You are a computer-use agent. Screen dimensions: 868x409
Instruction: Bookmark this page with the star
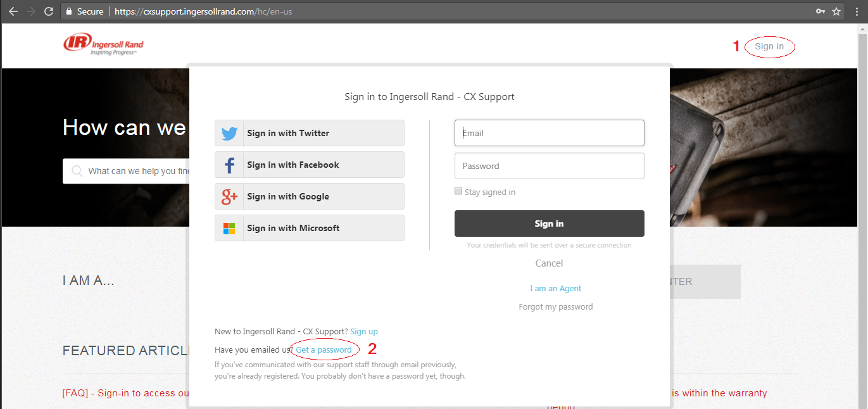point(836,11)
